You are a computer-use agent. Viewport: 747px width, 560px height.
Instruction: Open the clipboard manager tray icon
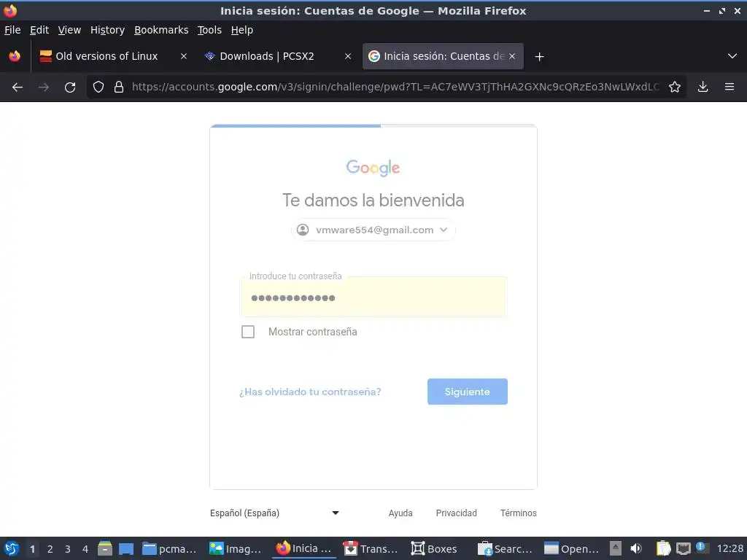click(664, 548)
